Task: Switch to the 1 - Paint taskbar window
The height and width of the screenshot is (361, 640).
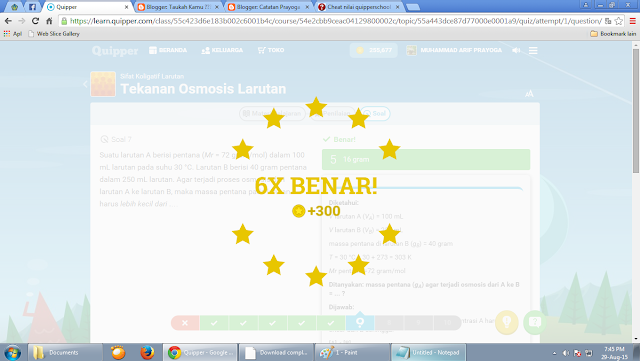Action: pyautogui.click(x=352, y=352)
